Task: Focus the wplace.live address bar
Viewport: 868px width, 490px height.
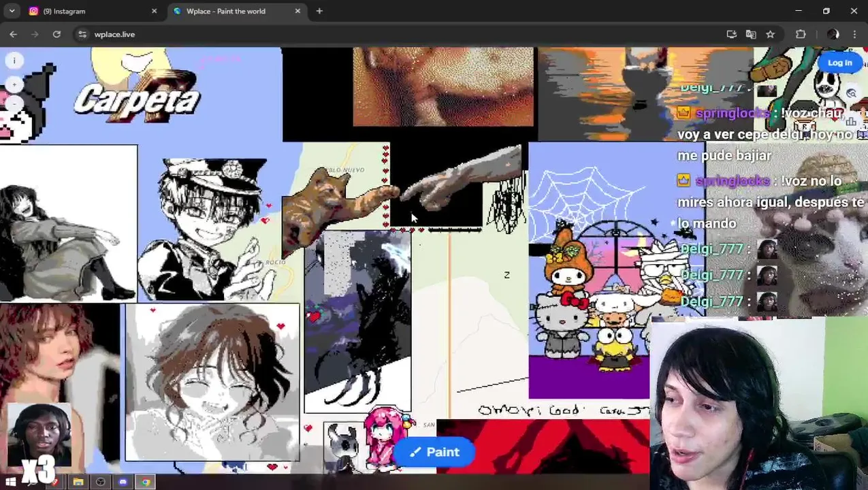Action: coord(402,34)
